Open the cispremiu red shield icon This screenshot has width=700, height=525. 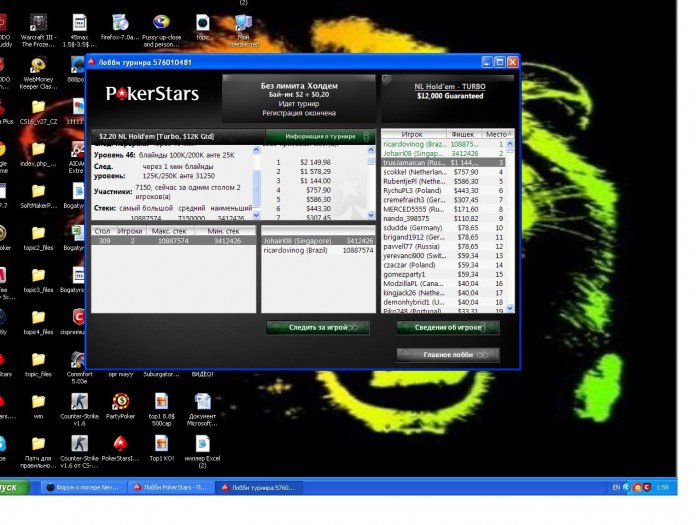click(x=77, y=322)
